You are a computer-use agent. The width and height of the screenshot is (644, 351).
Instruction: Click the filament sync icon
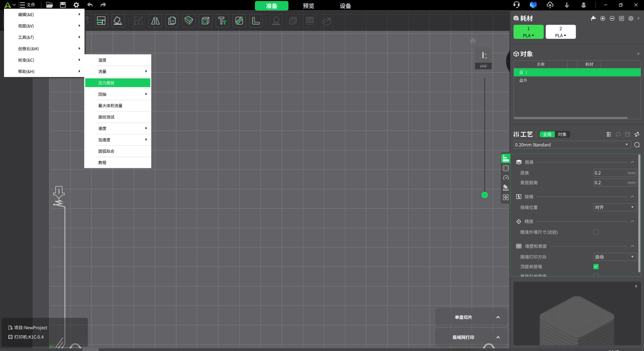[621, 18]
